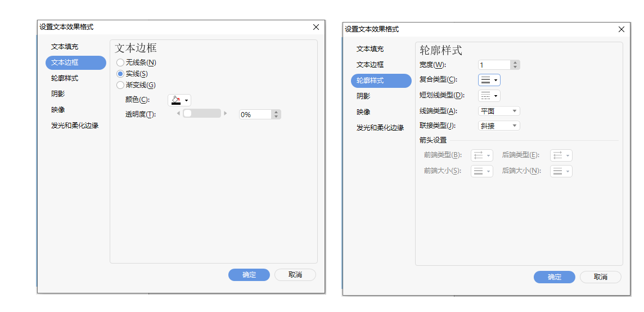Open the 线端类型 平面 dropdown
Viewport: 644px width, 312px height.
point(499,111)
